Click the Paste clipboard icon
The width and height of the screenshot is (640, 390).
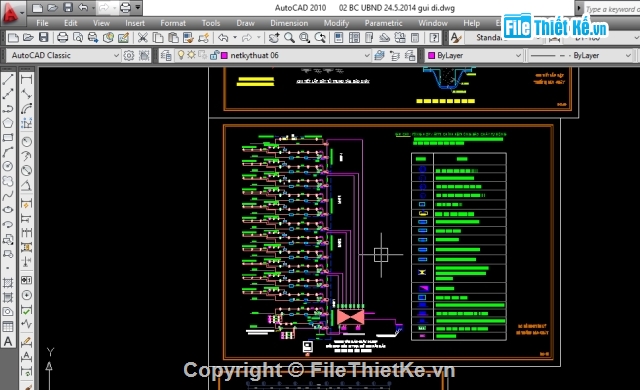click(x=173, y=38)
